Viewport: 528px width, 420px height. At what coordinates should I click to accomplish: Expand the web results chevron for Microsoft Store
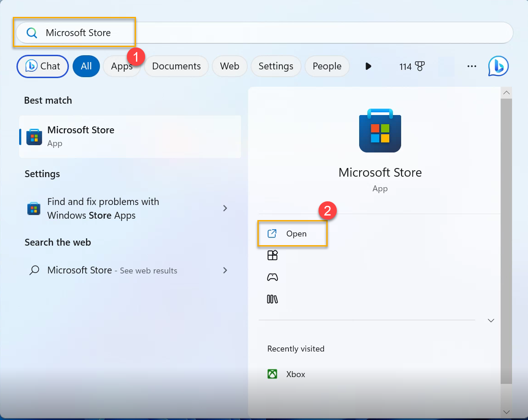tap(225, 270)
